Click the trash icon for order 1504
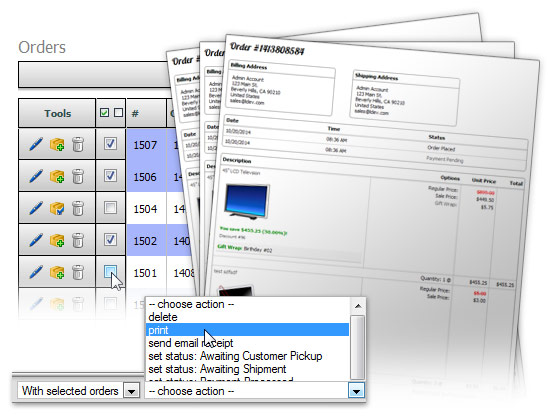 (x=78, y=208)
